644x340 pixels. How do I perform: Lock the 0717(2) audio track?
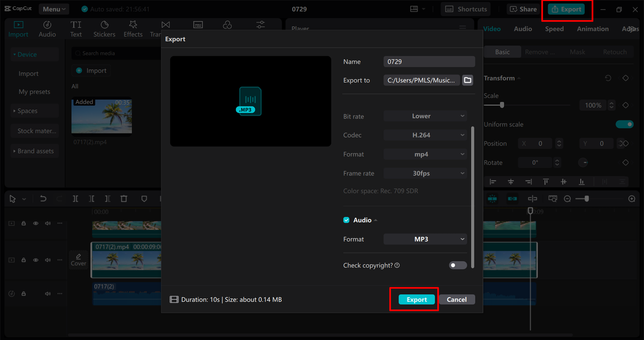point(24,294)
